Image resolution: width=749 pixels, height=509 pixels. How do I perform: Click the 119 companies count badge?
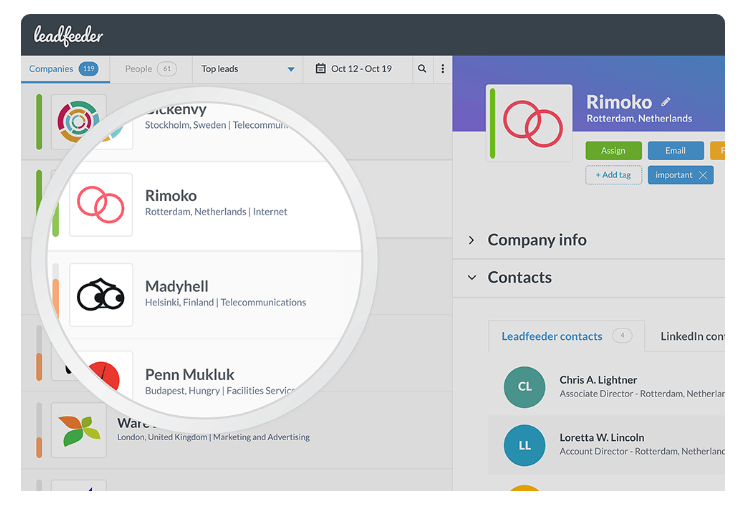[89, 69]
